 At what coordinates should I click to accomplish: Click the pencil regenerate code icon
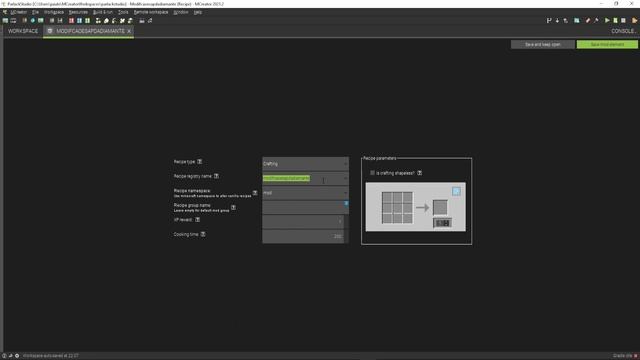[588, 20]
